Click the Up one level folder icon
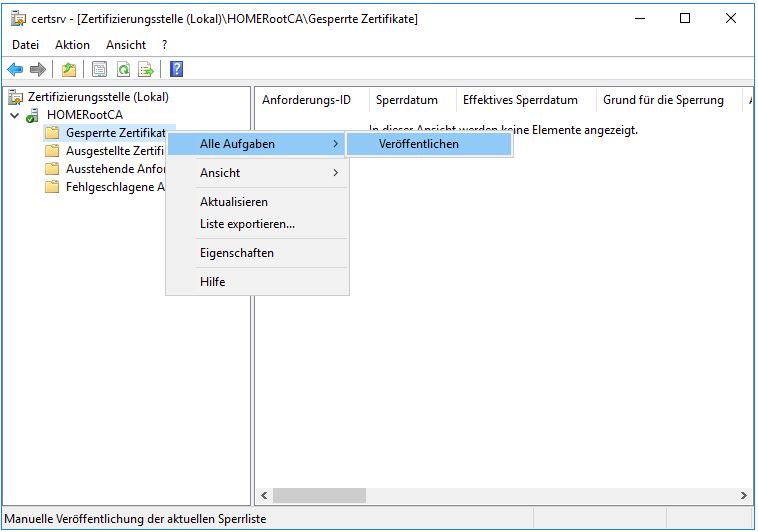Screen dimensions: 758x532 (x=68, y=69)
